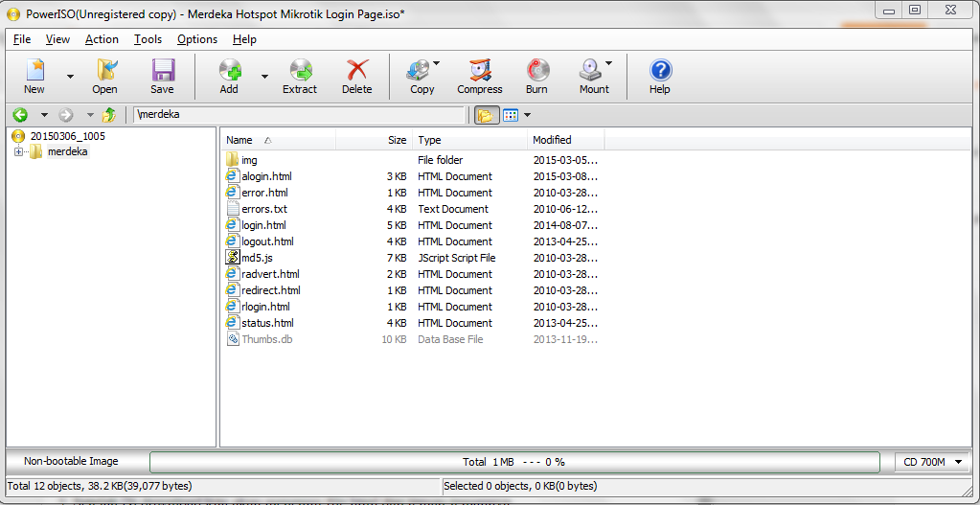Select the merdeka folder in tree
Screen dimensions: 980x505
tap(68, 151)
